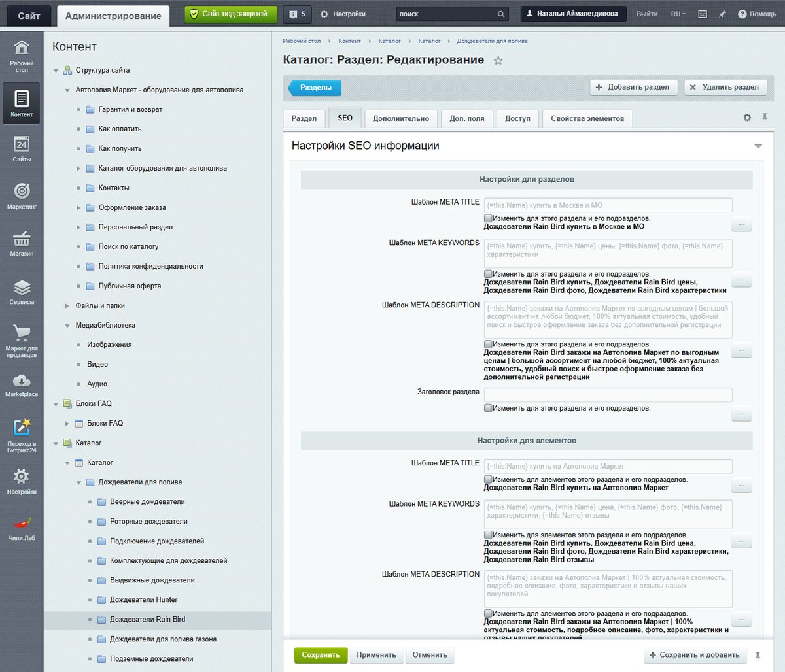Click the pin icon in the top bar
The height and width of the screenshot is (672, 785).
click(x=722, y=14)
